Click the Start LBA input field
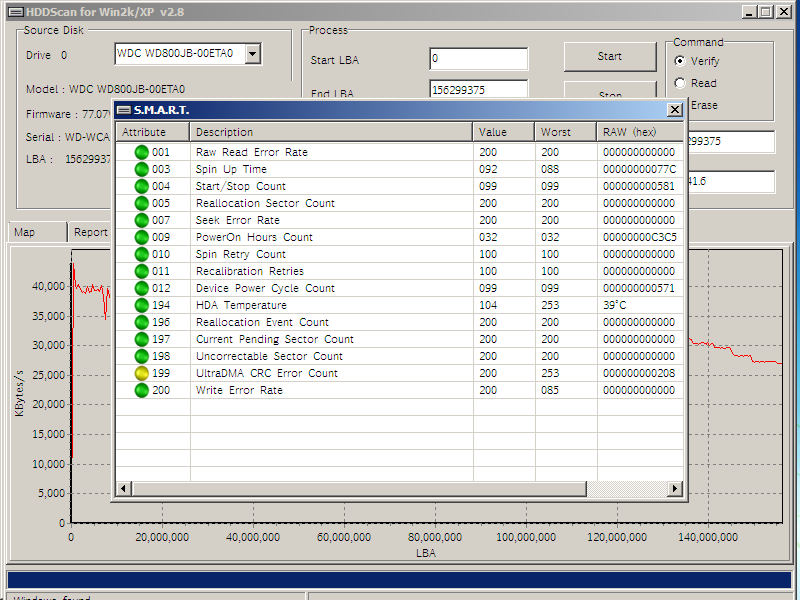 click(x=478, y=59)
